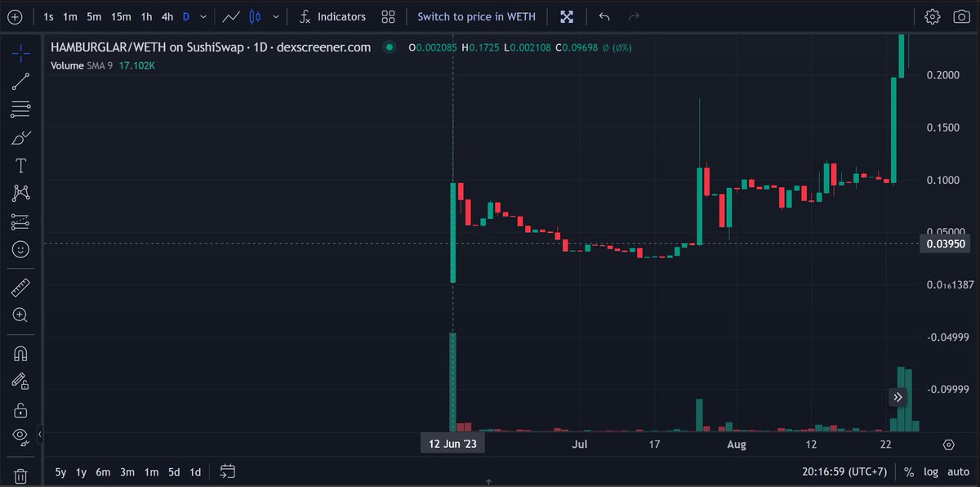The height and width of the screenshot is (487, 980).
Task: Select the 1m timeframe
Action: (70, 16)
